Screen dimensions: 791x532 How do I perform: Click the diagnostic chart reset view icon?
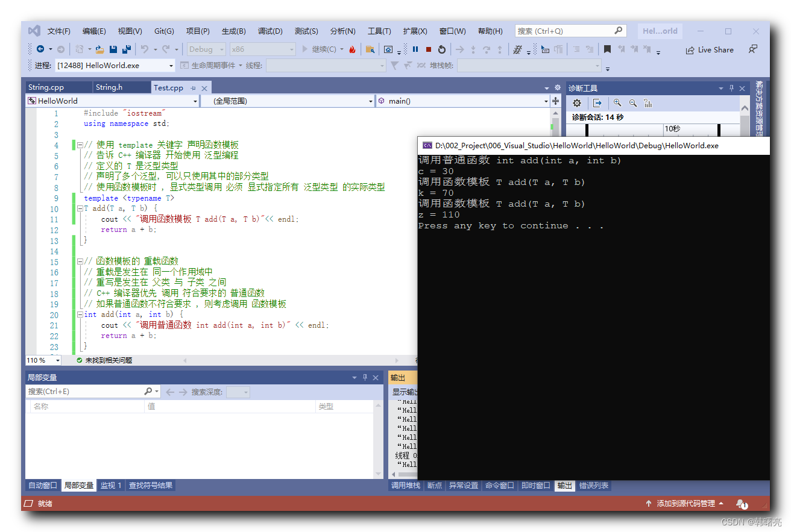pos(648,103)
